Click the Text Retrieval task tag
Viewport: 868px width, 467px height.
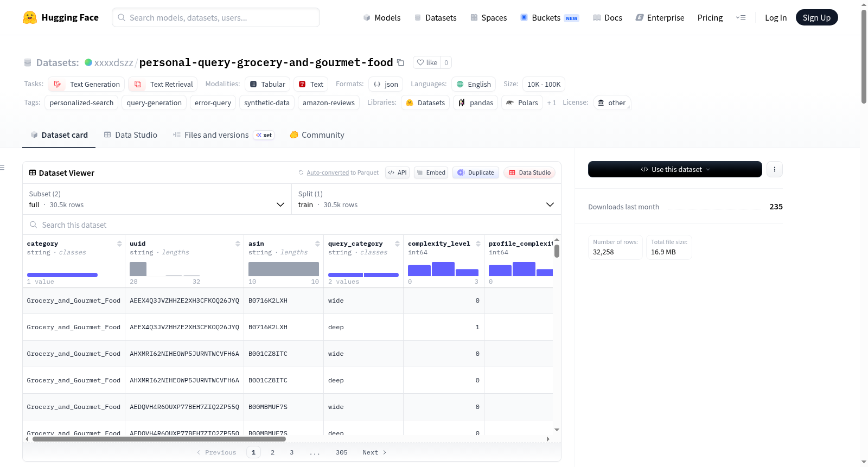(x=163, y=84)
